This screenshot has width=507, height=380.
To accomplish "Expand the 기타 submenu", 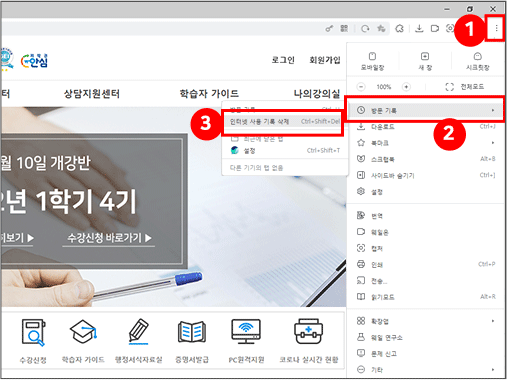I will [x=426, y=370].
